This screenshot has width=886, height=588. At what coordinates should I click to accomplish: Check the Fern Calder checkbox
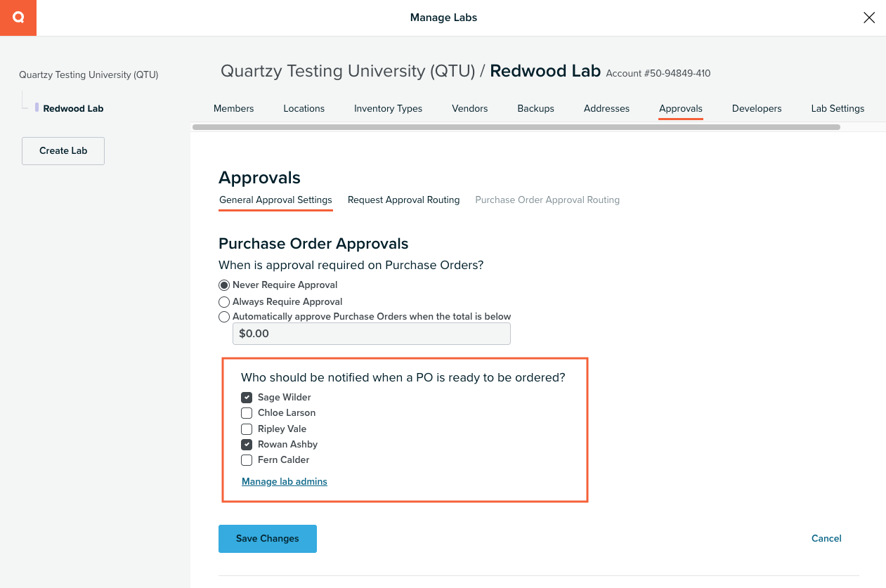(x=247, y=460)
